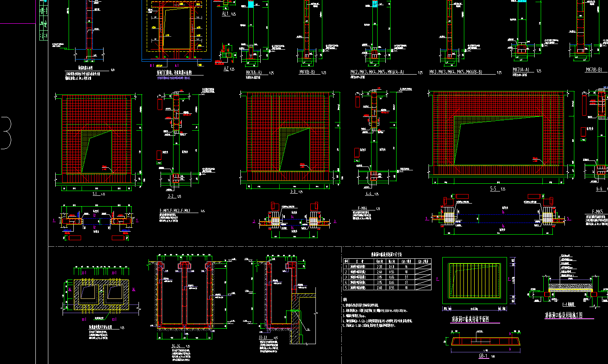
Task: Select the "MK1(A-A)" section title
Action: tap(254, 72)
